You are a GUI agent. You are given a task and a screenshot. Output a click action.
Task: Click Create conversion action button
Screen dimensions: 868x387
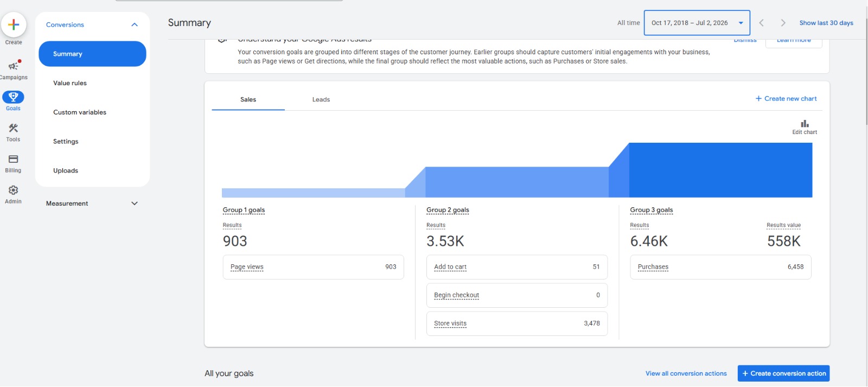[783, 373]
